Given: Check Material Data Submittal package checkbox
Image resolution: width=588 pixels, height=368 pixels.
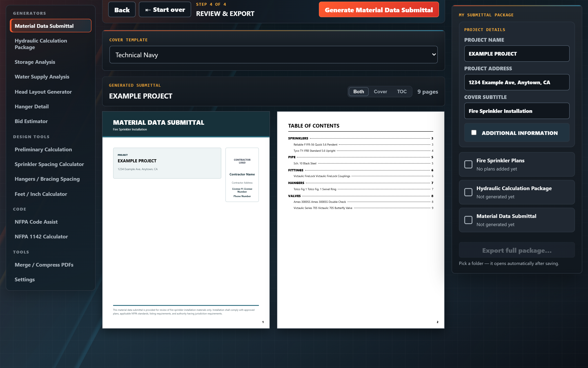Looking at the screenshot, I should 468,220.
